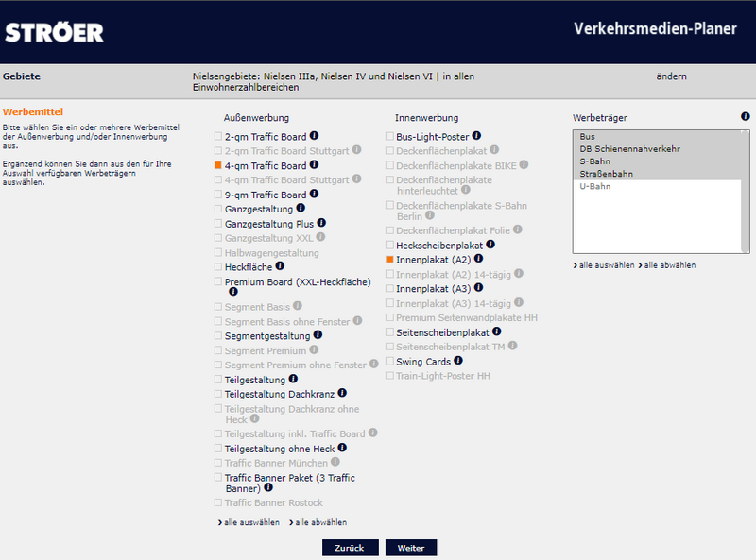
Task: View info on Seitenscheibenplakat
Action: pos(497,331)
